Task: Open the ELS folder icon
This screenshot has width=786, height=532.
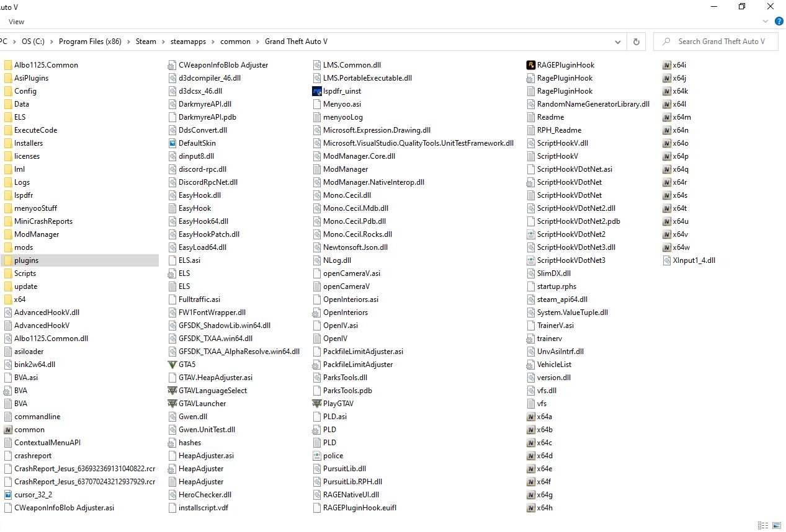Action: 8,117
